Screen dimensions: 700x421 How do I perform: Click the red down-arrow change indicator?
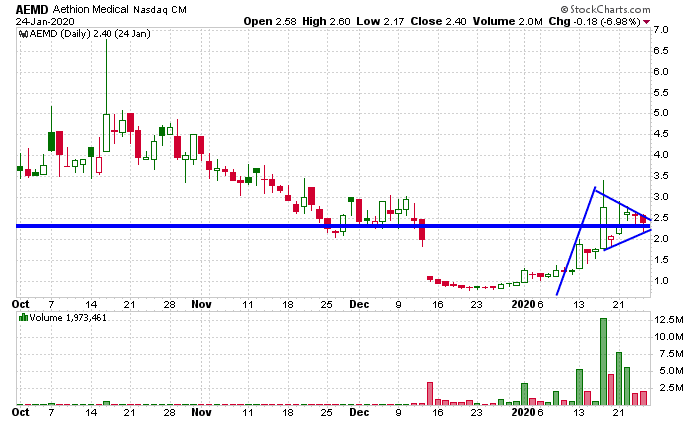click(646, 22)
